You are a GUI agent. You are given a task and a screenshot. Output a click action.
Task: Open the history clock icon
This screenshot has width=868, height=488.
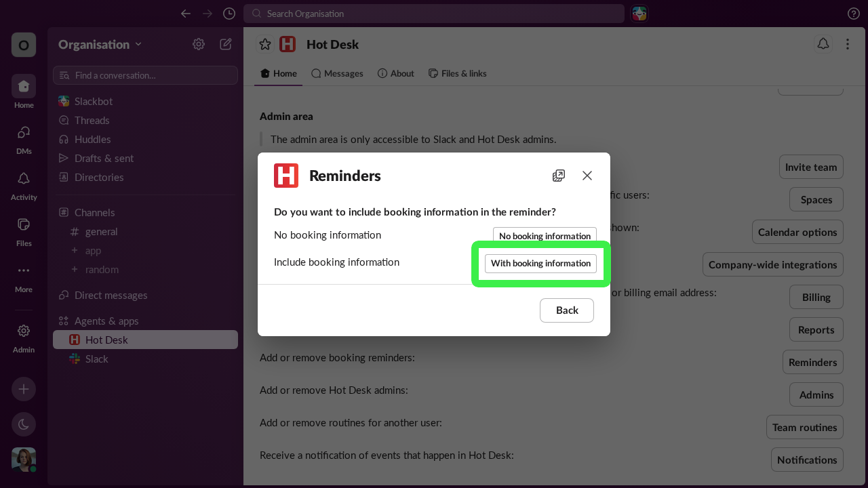229,14
